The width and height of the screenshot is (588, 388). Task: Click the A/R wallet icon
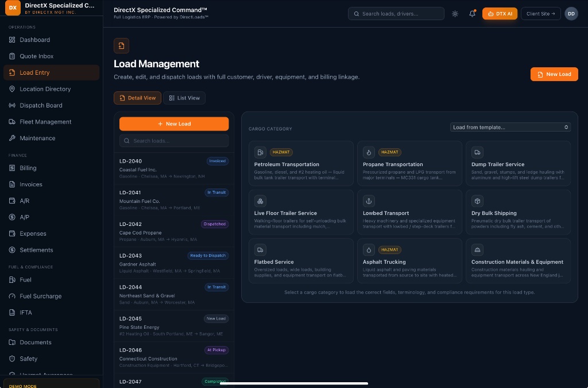pyautogui.click(x=12, y=201)
